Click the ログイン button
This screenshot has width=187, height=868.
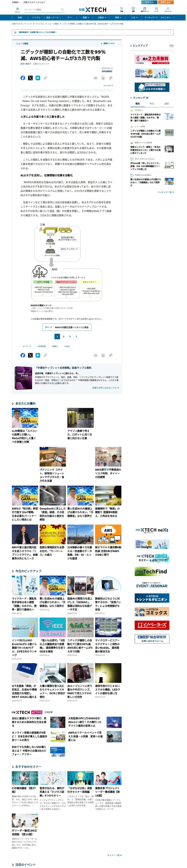tap(149, 2)
